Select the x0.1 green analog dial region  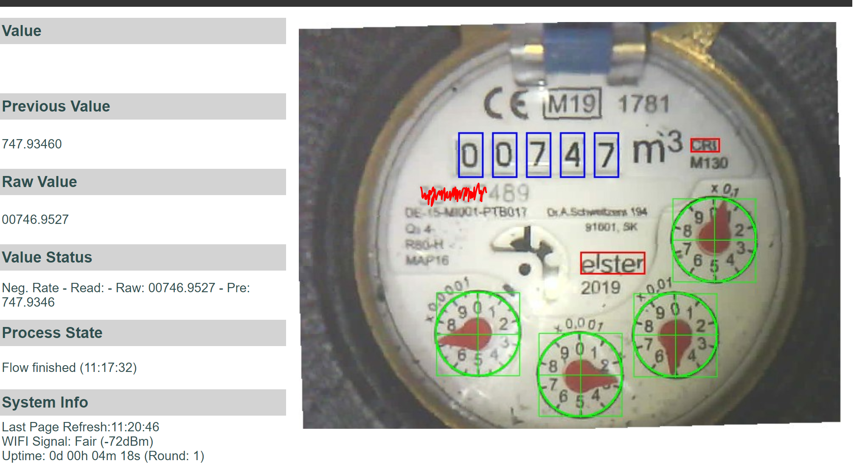point(714,240)
